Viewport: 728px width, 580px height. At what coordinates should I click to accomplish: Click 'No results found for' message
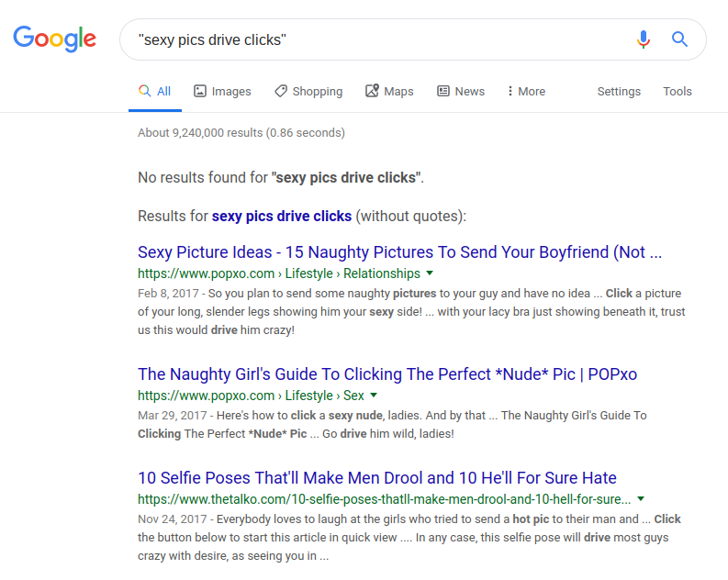point(280,177)
